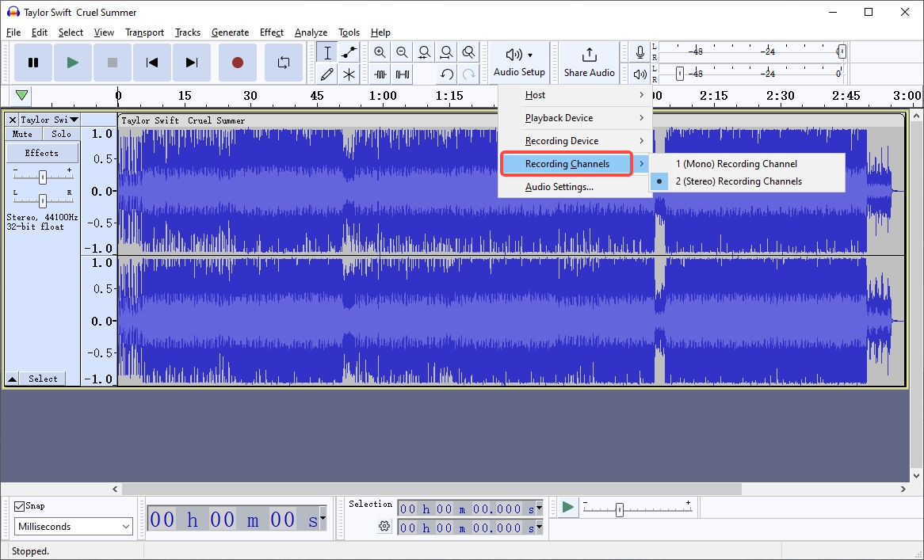The height and width of the screenshot is (560, 924).
Task: Click the Share Audio button
Action: (x=590, y=63)
